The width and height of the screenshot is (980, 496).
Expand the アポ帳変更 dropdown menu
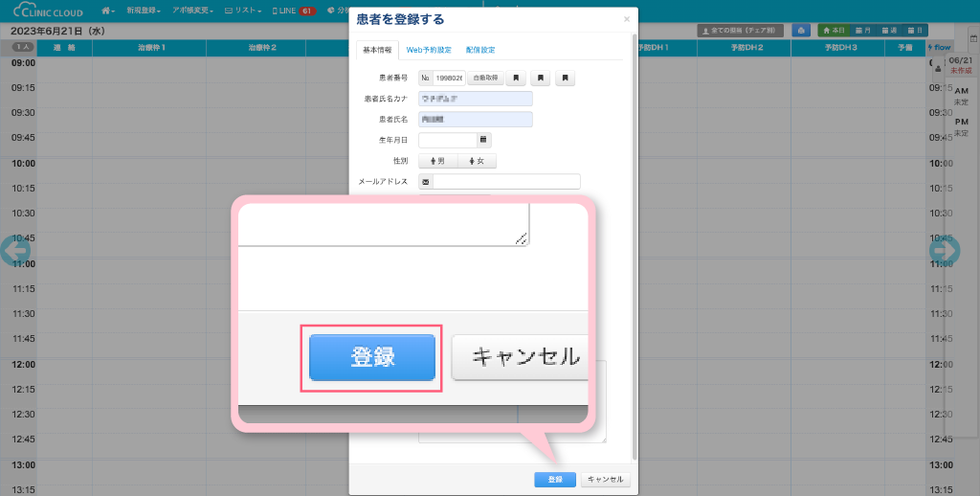[x=192, y=11]
